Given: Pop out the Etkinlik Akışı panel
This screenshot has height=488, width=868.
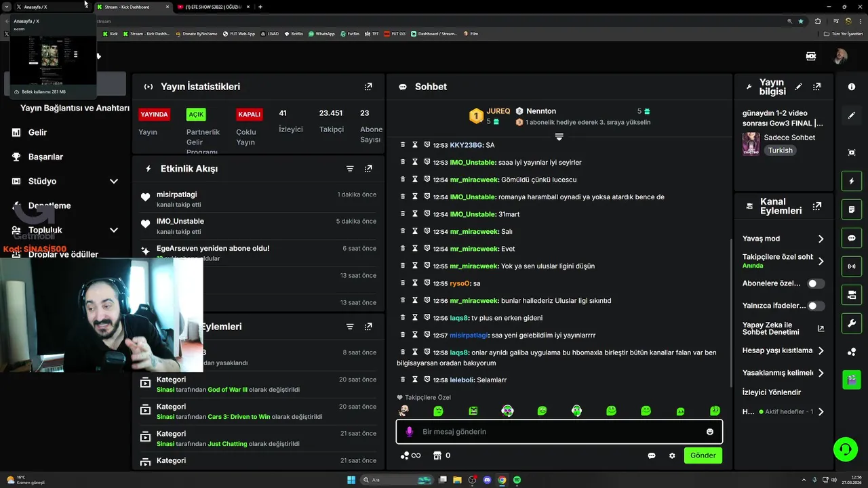Looking at the screenshot, I should point(368,169).
